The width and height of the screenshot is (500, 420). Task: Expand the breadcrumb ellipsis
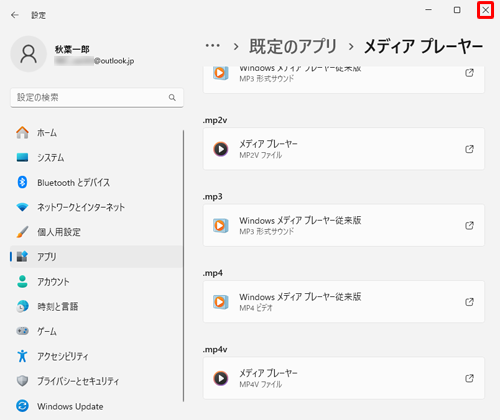[x=213, y=46]
